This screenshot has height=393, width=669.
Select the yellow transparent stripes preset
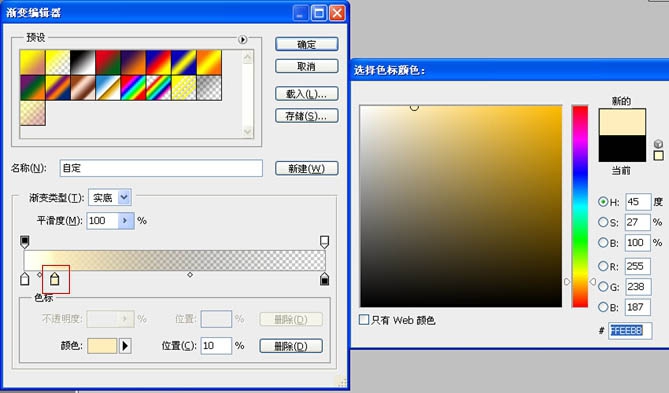tap(184, 88)
